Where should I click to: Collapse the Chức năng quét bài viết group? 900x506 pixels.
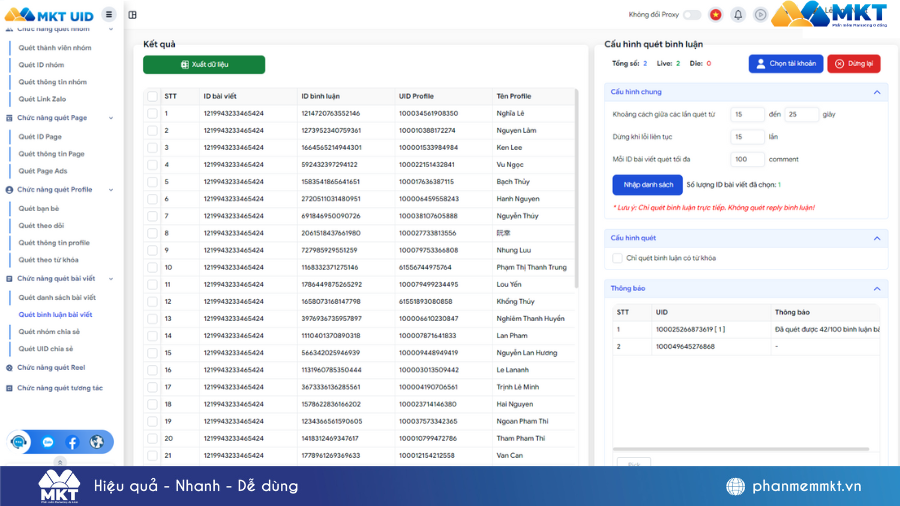[x=111, y=279]
